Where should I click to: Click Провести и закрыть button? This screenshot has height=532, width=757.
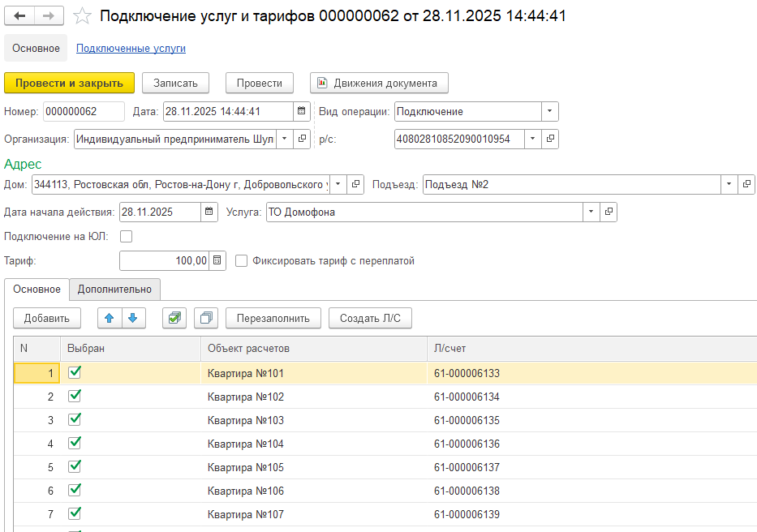click(69, 83)
